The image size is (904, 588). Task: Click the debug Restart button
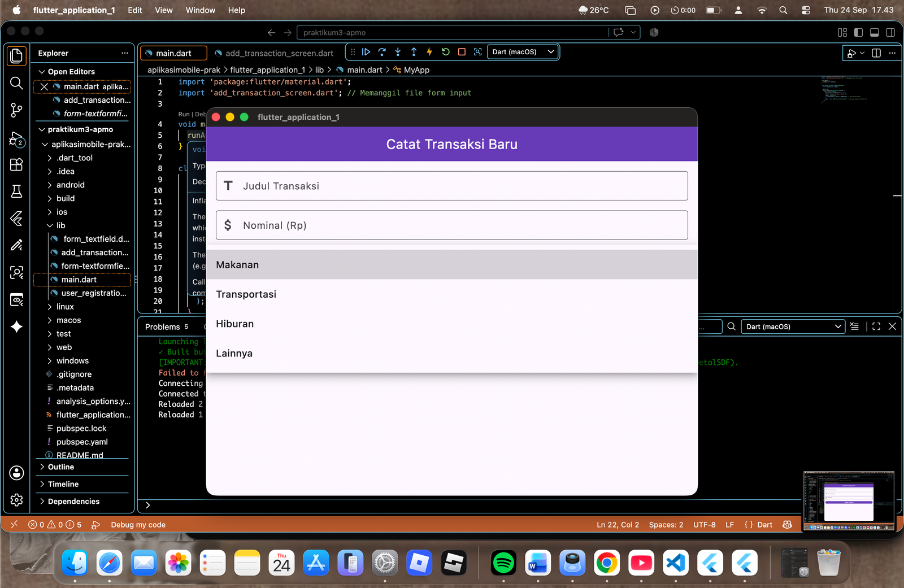[445, 52]
